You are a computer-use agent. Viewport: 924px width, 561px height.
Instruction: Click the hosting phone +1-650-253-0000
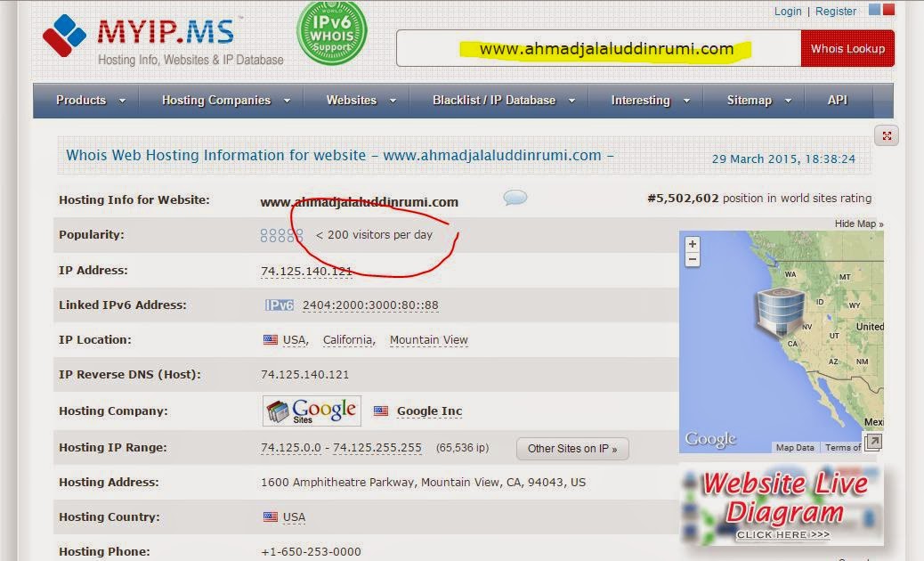(311, 551)
